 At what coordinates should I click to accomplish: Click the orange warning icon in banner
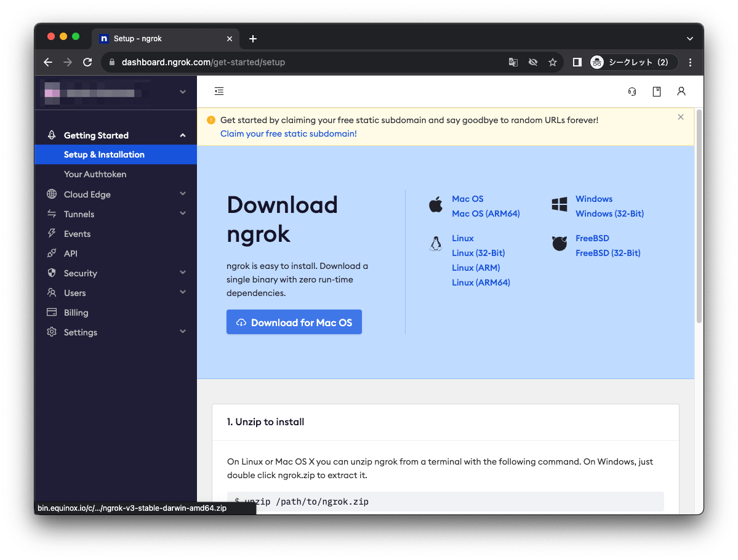point(211,121)
